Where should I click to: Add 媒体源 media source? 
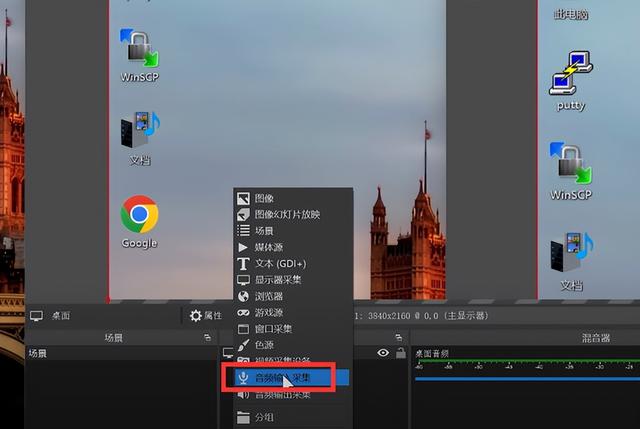click(293, 247)
